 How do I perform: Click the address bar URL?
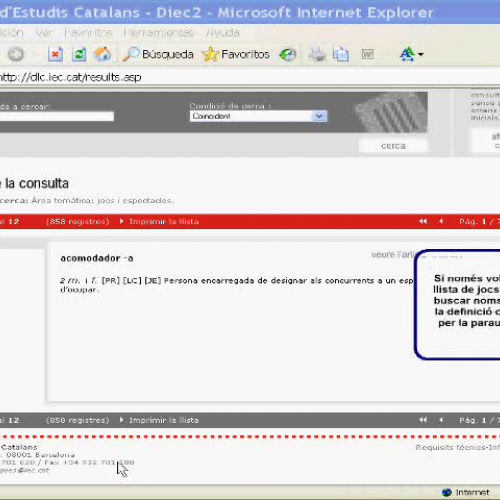pos(70,77)
